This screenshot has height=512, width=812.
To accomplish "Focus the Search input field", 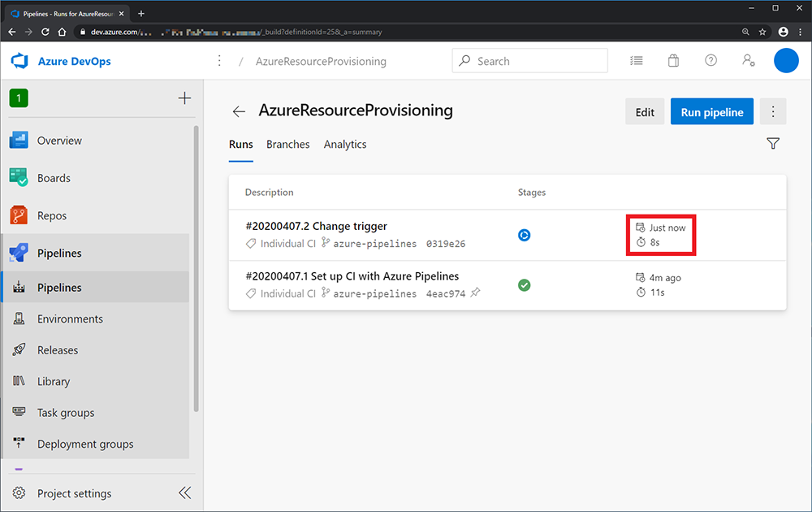I will click(529, 61).
